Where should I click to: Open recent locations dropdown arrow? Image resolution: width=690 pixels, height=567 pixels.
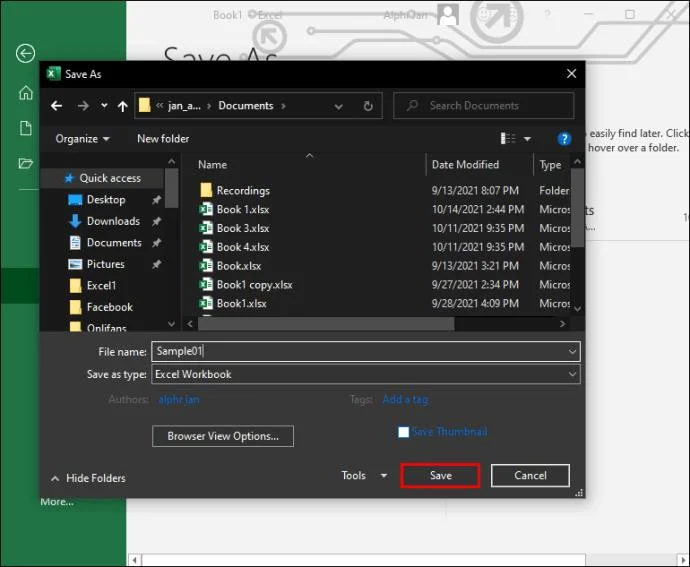coord(104,106)
